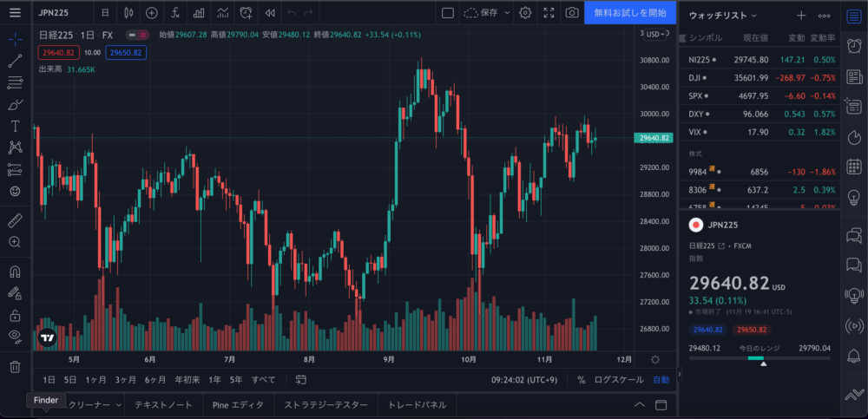Select the VIX watchlist row
The image size is (868, 419).
759,132
